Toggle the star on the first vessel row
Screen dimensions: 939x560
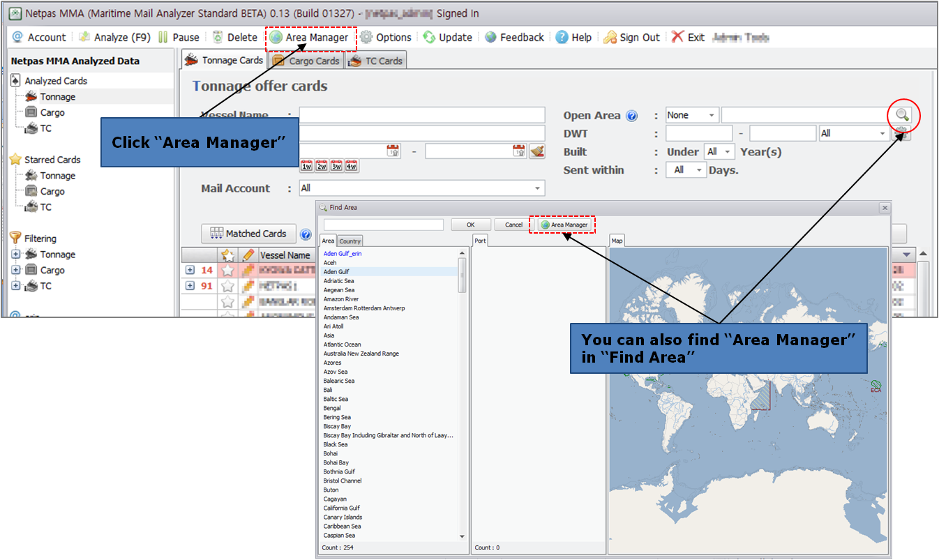[x=227, y=270]
